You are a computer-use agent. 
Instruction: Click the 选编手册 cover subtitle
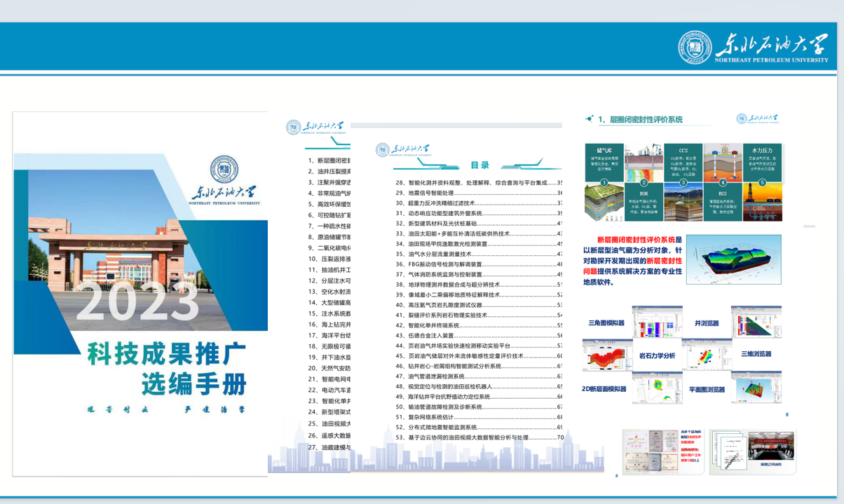point(193,384)
